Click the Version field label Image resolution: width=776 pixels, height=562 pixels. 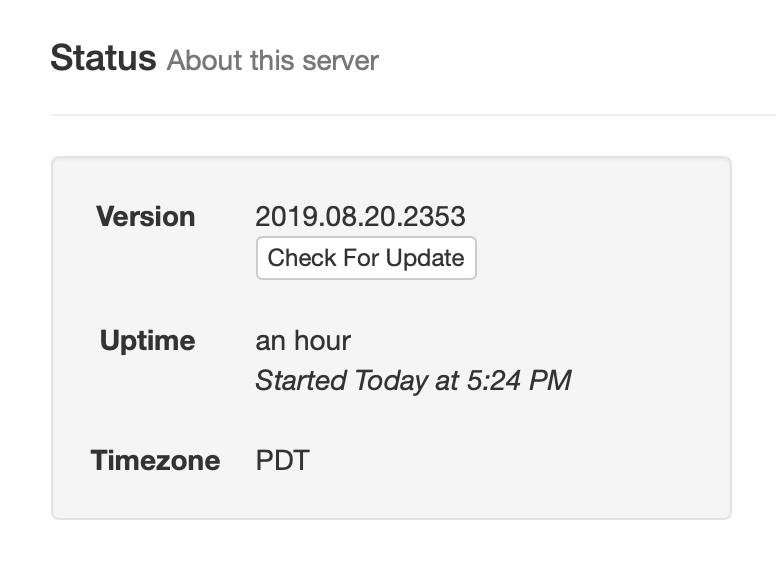(x=145, y=217)
